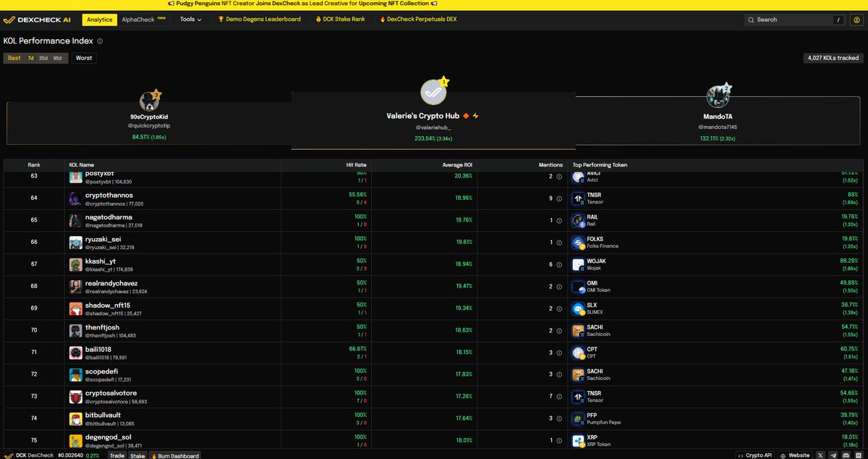868x459 pixels.
Task: Open the Analytics tab
Action: (100, 20)
